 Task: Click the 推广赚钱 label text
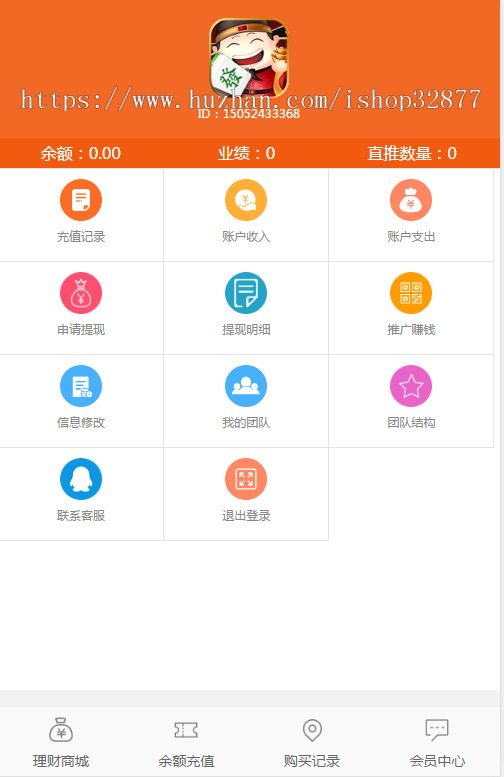click(x=411, y=330)
